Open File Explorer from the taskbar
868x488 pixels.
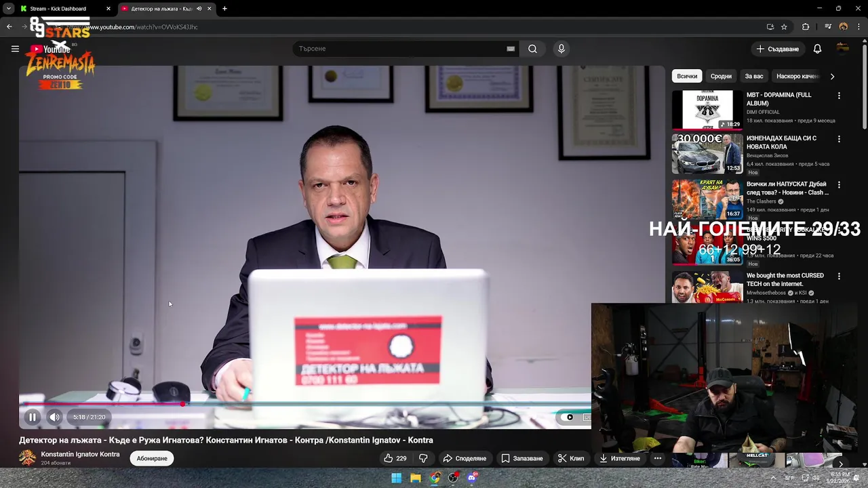point(416,478)
